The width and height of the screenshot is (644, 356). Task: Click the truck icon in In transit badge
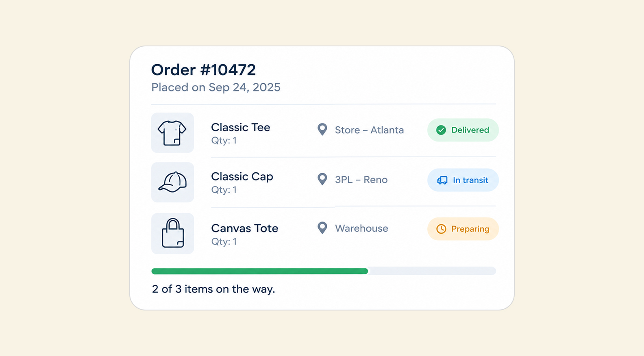click(x=442, y=180)
